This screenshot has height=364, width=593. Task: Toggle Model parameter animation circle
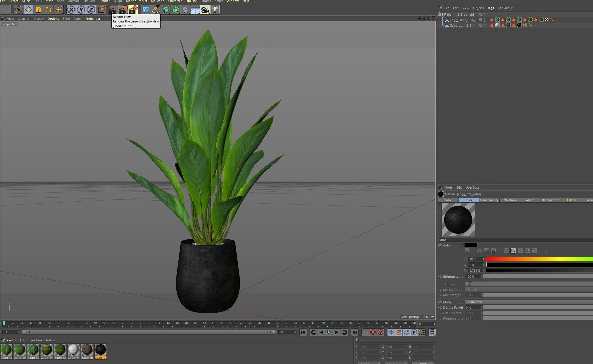tap(440, 302)
